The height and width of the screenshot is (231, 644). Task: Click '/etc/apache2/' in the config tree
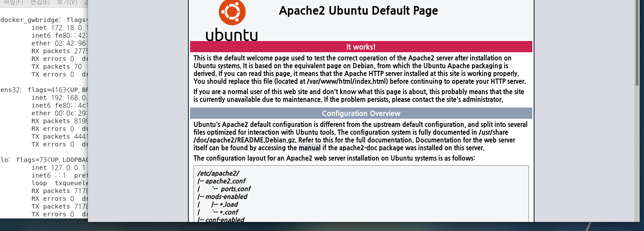[218, 173]
